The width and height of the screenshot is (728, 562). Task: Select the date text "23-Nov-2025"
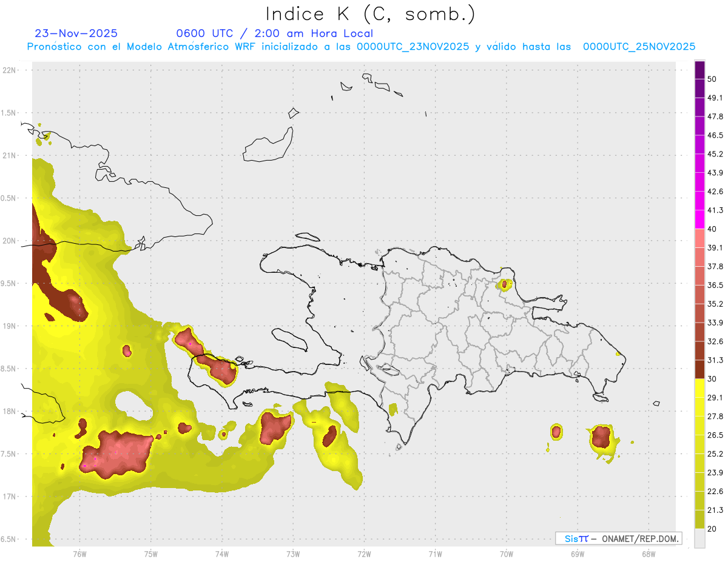76,33
